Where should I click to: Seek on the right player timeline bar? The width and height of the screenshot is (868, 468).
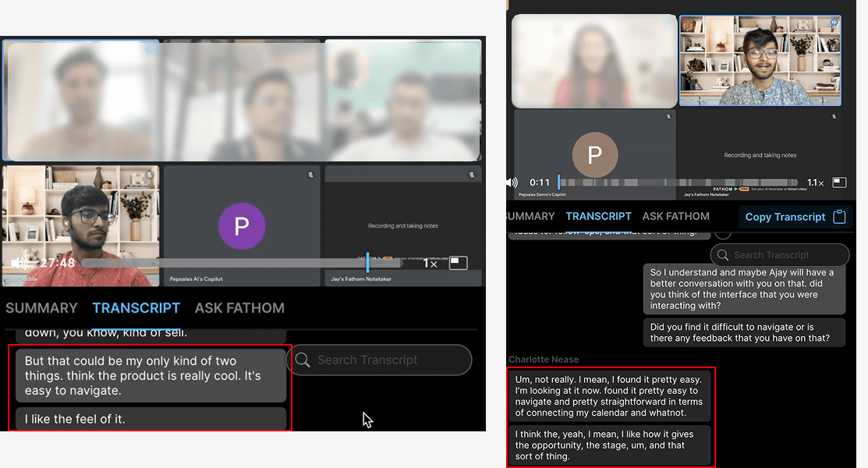click(x=678, y=183)
